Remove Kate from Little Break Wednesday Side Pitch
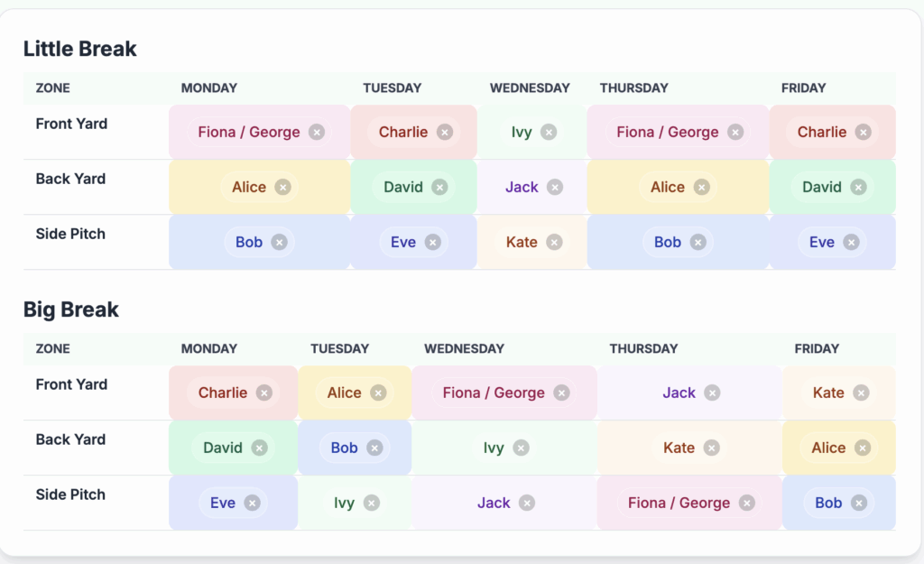 point(554,242)
